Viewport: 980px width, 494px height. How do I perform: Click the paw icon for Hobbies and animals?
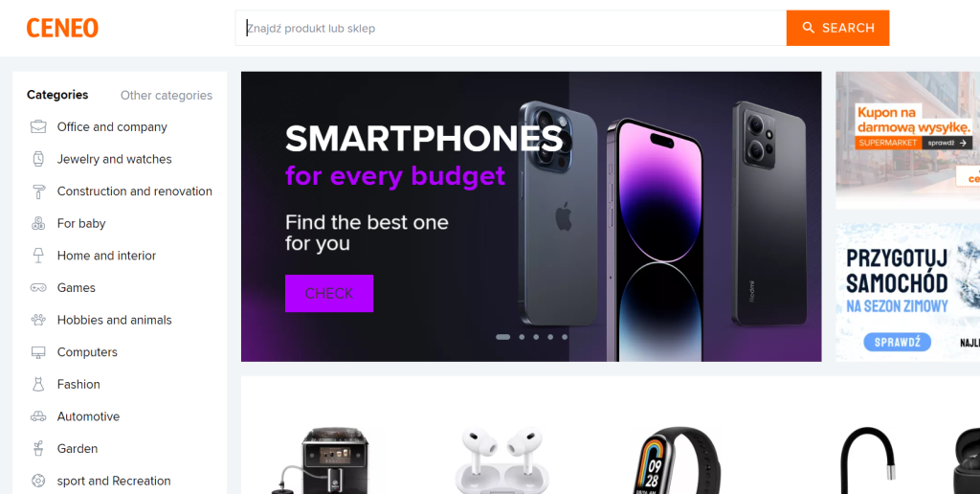tap(38, 320)
